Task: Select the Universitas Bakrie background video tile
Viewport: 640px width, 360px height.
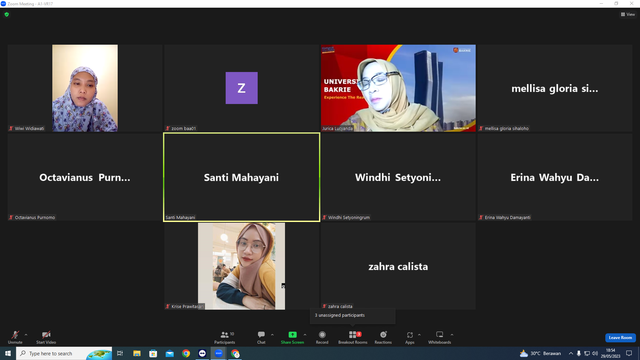Action: 398,88
